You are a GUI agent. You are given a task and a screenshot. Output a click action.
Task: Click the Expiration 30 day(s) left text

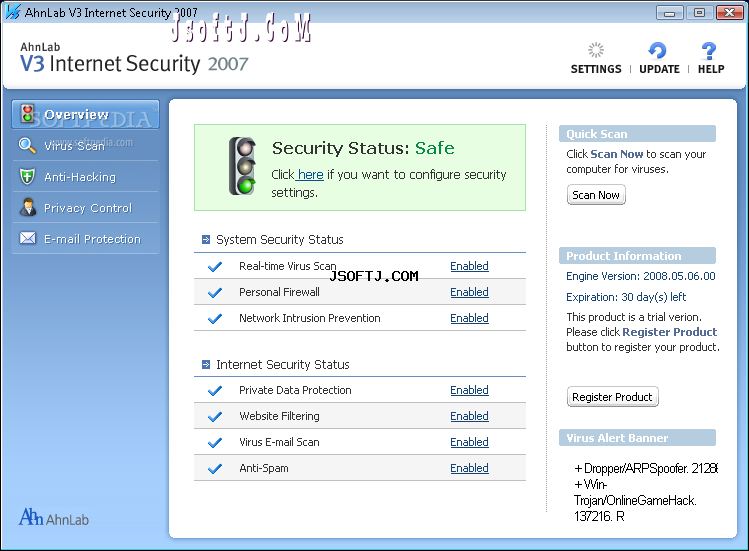click(626, 297)
